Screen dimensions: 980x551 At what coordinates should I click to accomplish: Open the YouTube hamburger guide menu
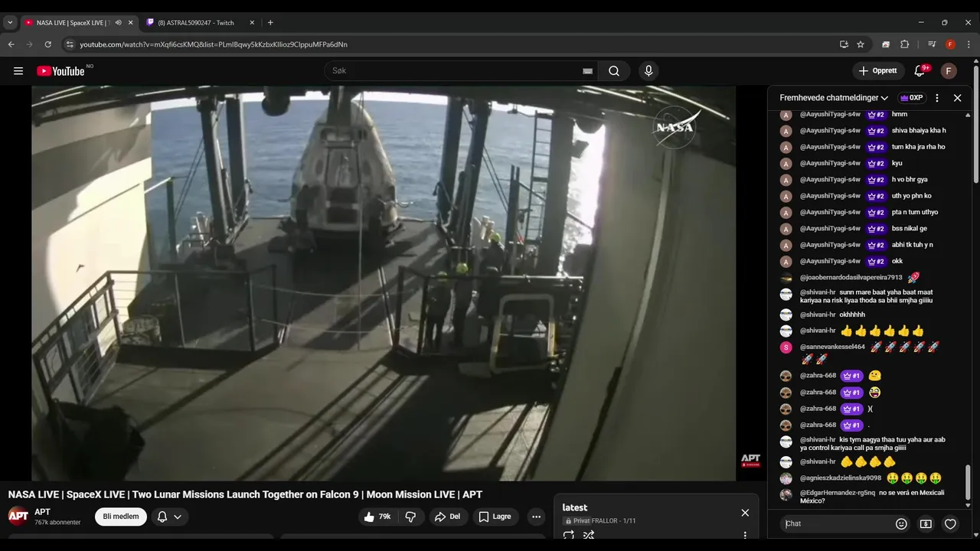(18, 71)
